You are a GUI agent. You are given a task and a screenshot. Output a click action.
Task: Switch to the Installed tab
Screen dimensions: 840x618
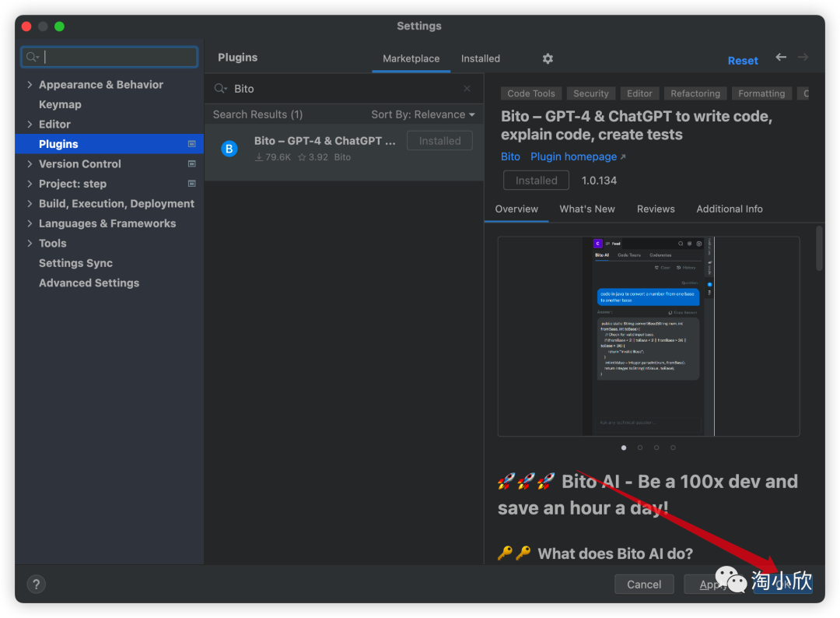coord(480,58)
